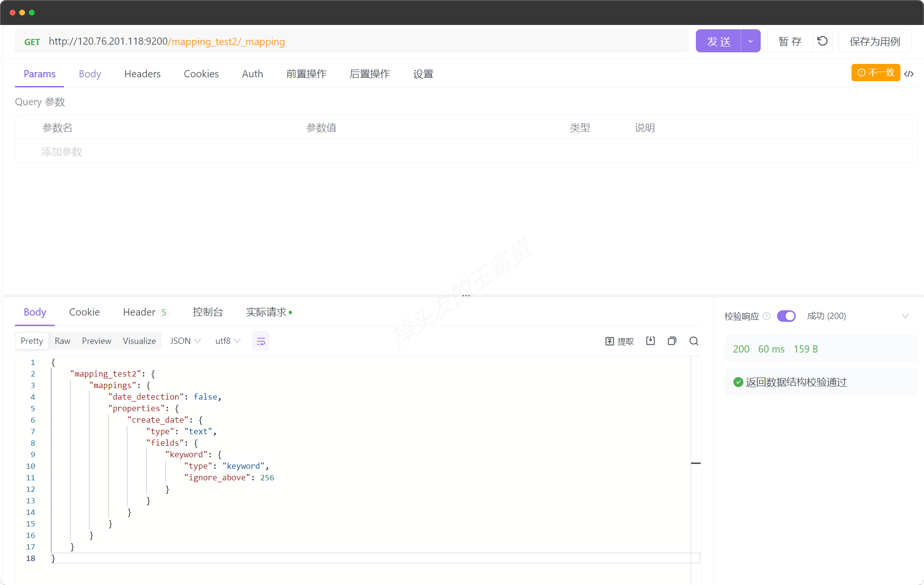Click the "date_detection": false line
This screenshot has height=585, width=924.
click(x=165, y=397)
